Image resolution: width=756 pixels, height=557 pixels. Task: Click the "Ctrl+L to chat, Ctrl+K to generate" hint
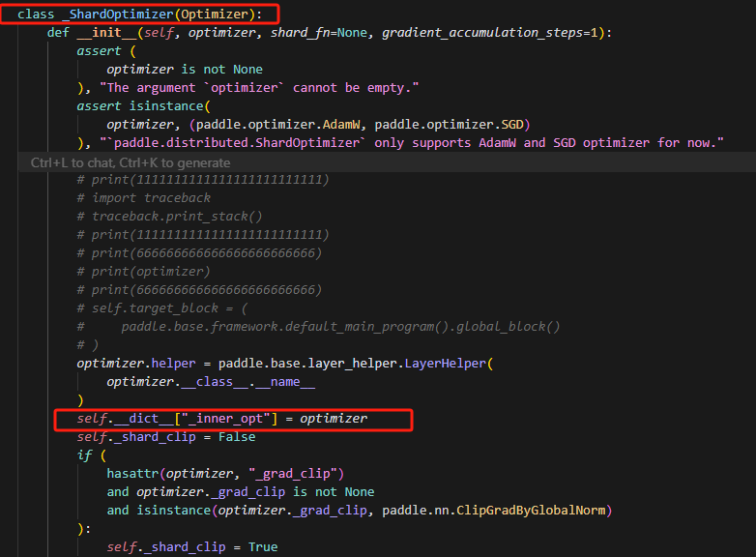coord(131,162)
